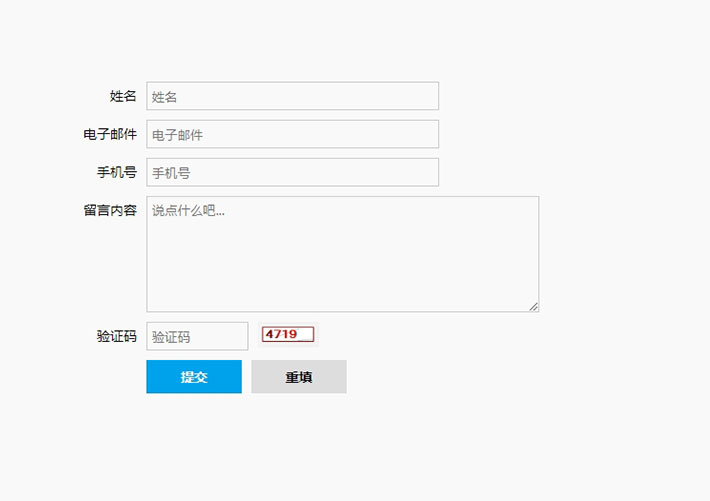This screenshot has width=710, height=501.
Task: Focus the 电子邮件 email input box
Action: [292, 134]
